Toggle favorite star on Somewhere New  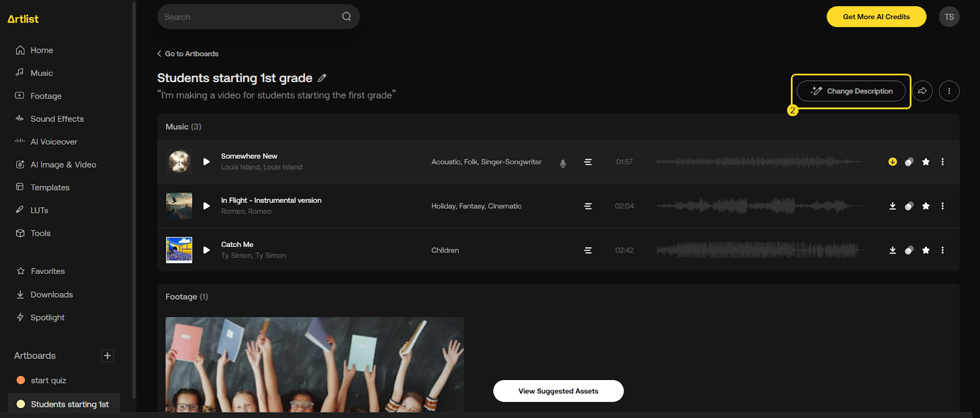coord(925,162)
